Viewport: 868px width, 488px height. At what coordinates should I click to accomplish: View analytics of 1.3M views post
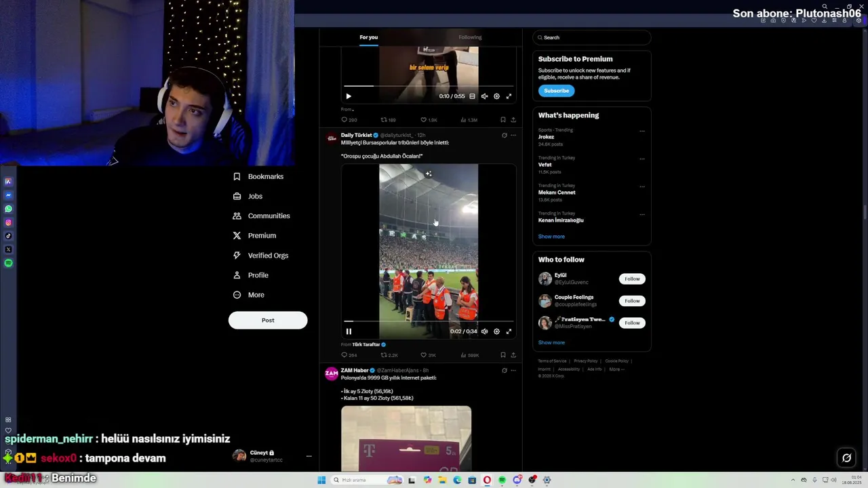[x=469, y=120]
